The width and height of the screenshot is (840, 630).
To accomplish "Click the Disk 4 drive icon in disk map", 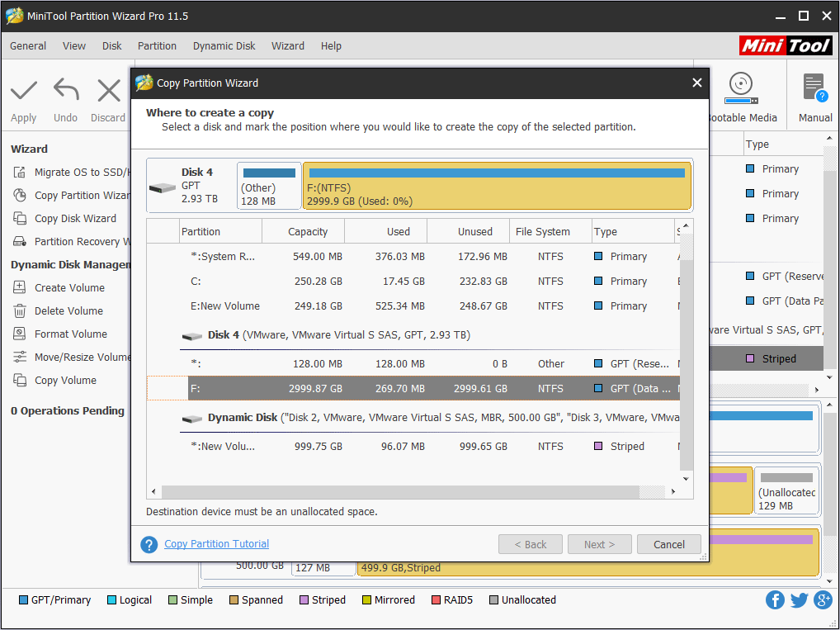I will pos(163,188).
